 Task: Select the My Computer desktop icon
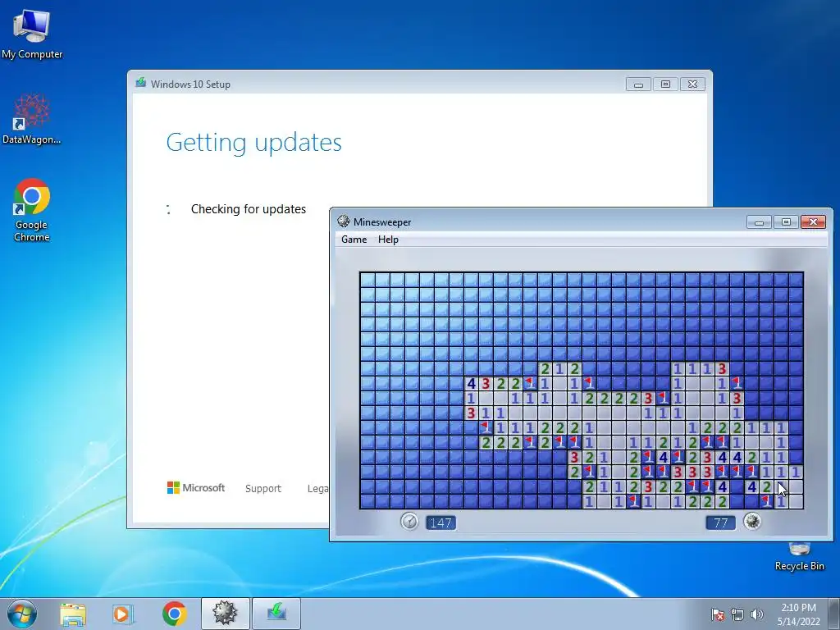point(32,34)
